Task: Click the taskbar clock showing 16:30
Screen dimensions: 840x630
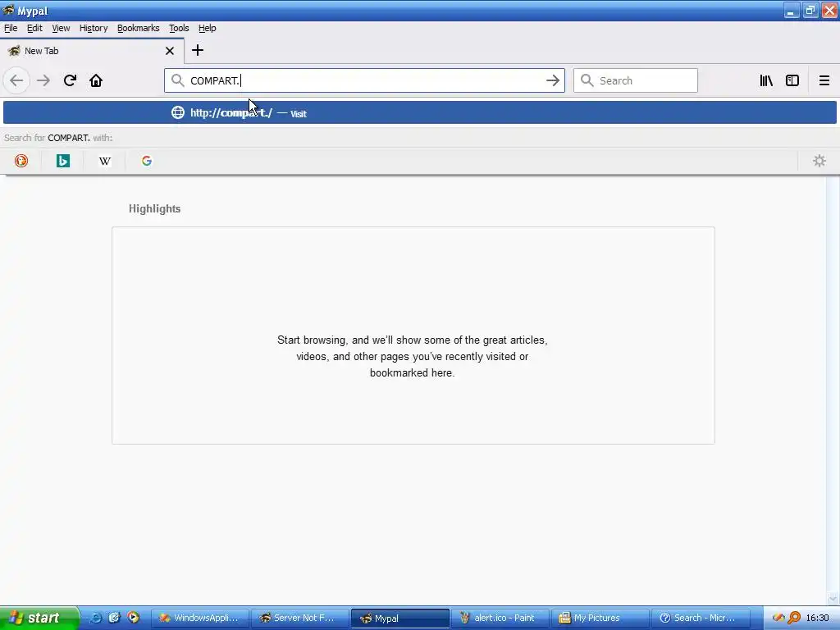Action: 817,618
